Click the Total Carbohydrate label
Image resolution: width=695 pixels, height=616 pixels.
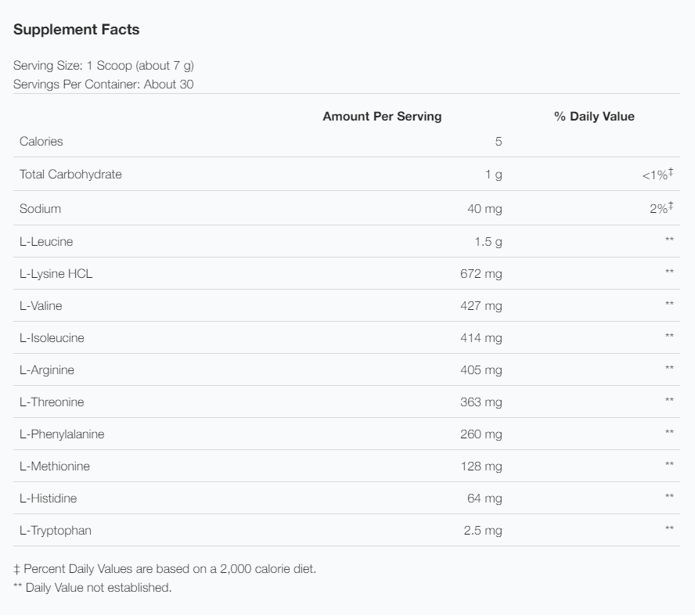(70, 175)
